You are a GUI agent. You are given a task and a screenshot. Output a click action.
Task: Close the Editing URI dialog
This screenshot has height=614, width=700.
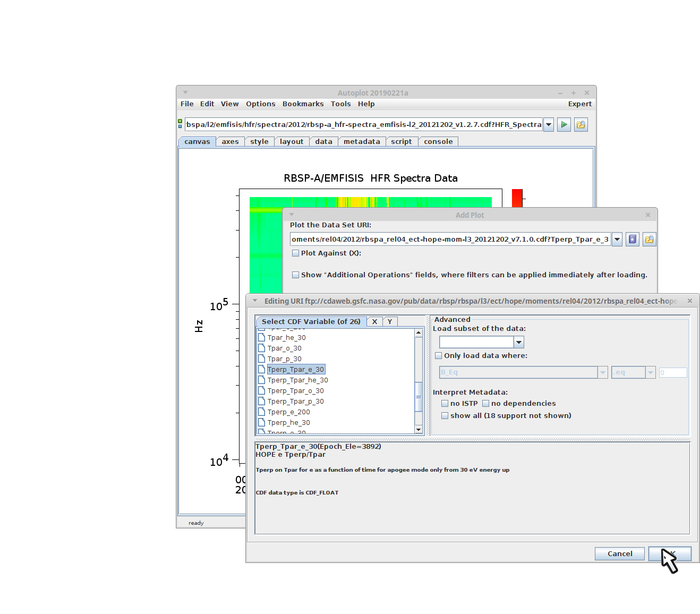click(x=690, y=301)
